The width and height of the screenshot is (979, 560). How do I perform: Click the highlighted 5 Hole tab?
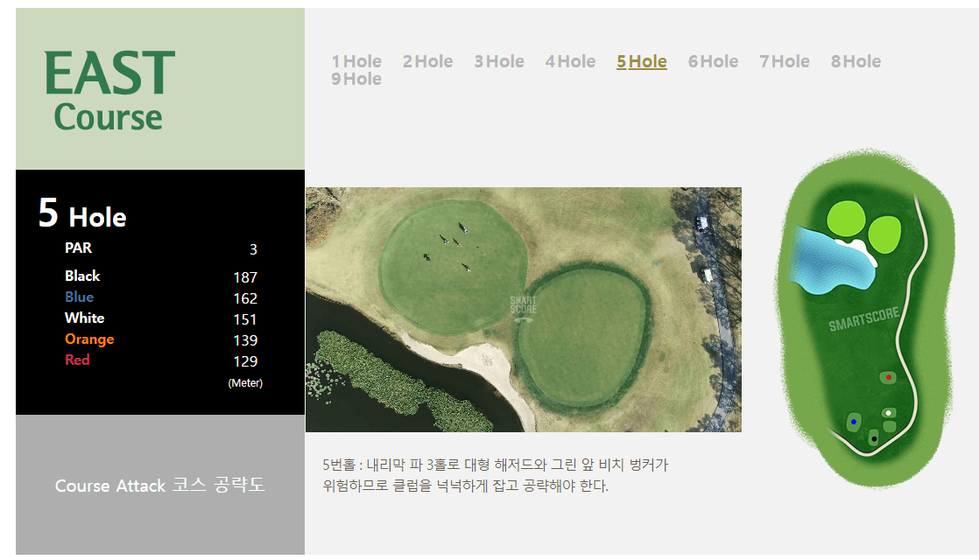tap(642, 61)
